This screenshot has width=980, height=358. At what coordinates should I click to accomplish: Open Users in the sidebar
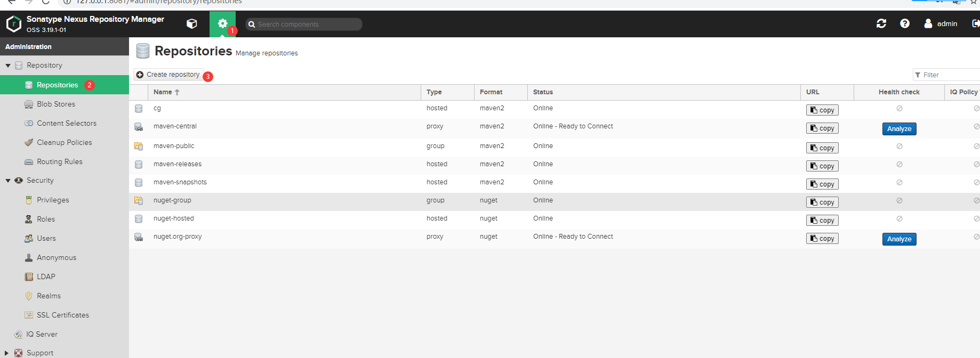pyautogui.click(x=65, y=239)
